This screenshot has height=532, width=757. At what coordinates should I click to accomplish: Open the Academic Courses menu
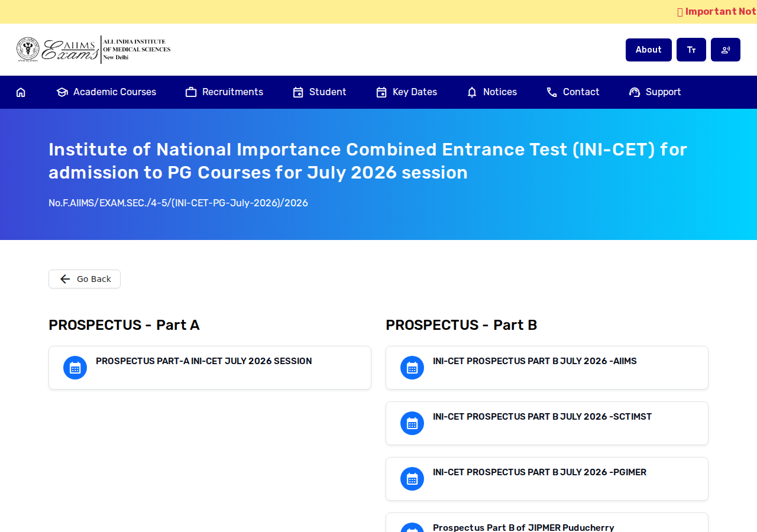(106, 92)
